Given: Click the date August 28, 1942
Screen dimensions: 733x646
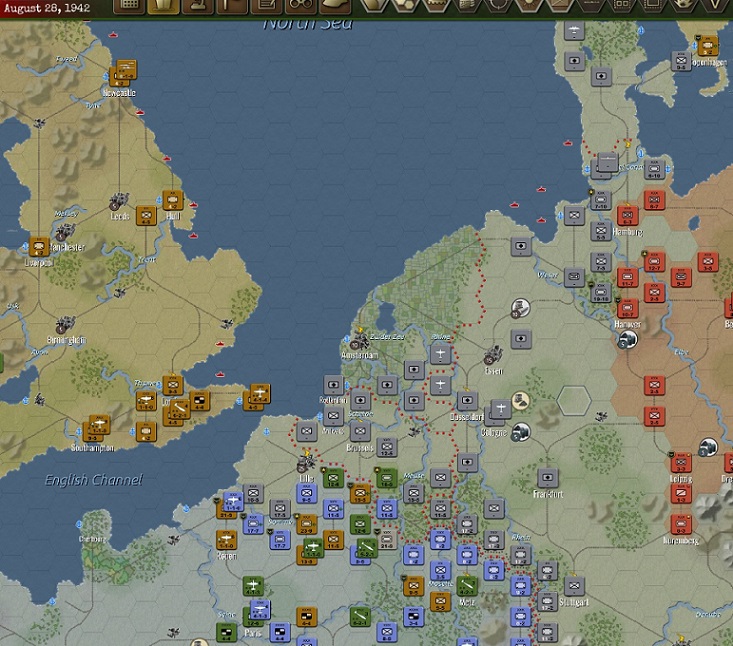Looking at the screenshot, I should point(47,8).
